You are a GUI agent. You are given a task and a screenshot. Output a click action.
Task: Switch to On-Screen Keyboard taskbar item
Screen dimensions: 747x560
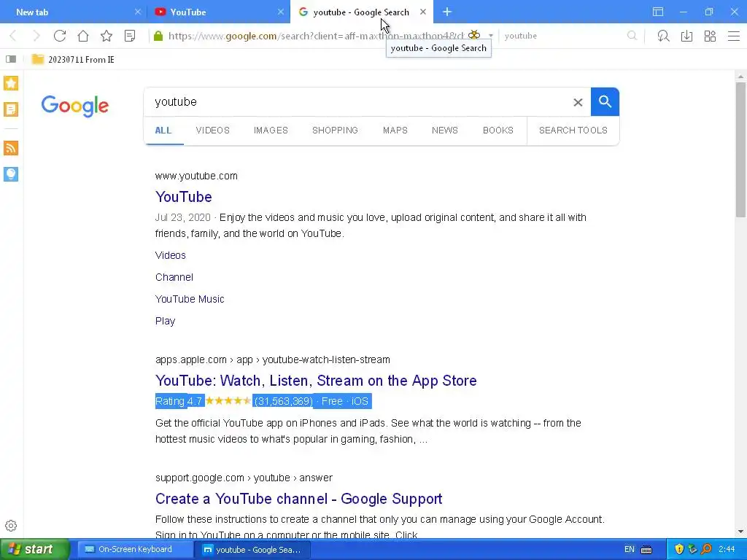coord(134,550)
